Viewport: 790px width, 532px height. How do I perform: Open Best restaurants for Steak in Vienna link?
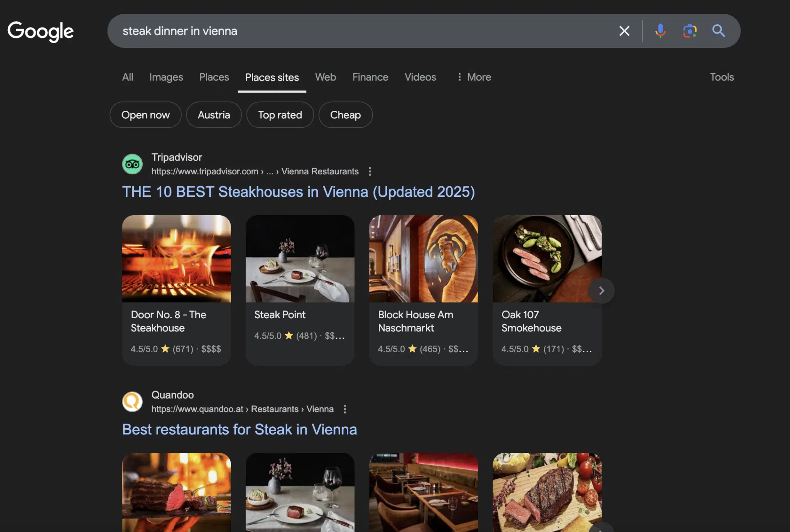tap(240, 429)
